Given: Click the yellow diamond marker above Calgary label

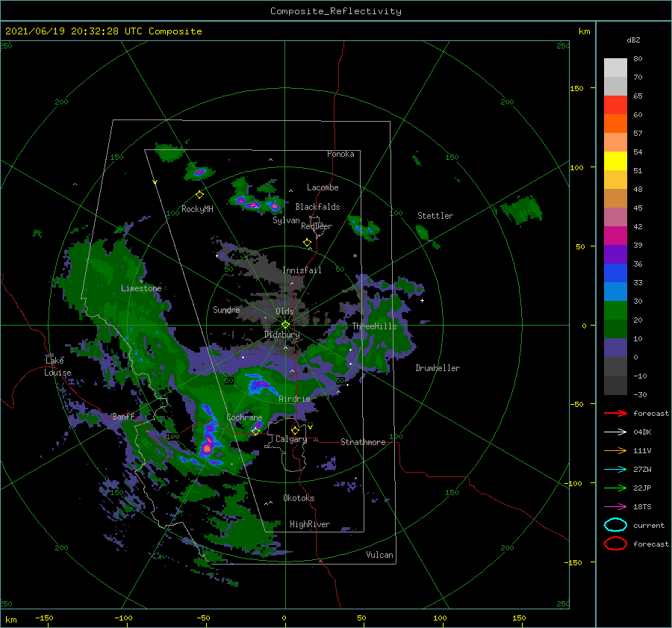Looking at the screenshot, I should (x=295, y=430).
